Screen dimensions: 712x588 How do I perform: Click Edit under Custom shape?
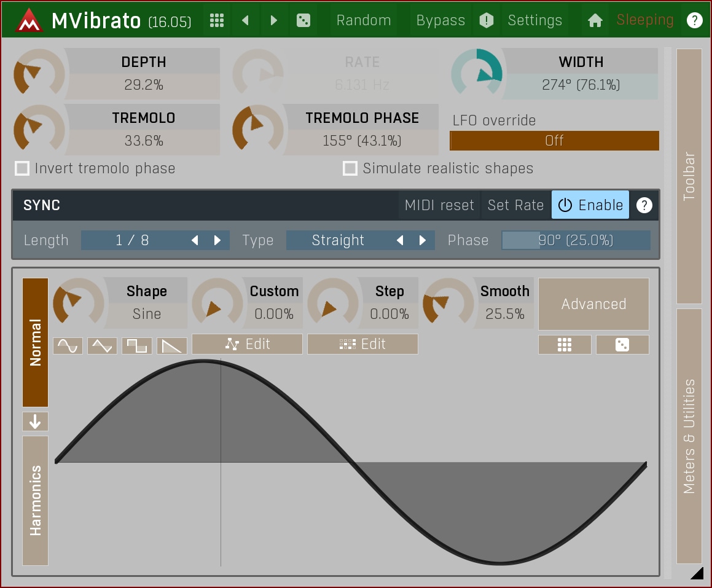[247, 344]
